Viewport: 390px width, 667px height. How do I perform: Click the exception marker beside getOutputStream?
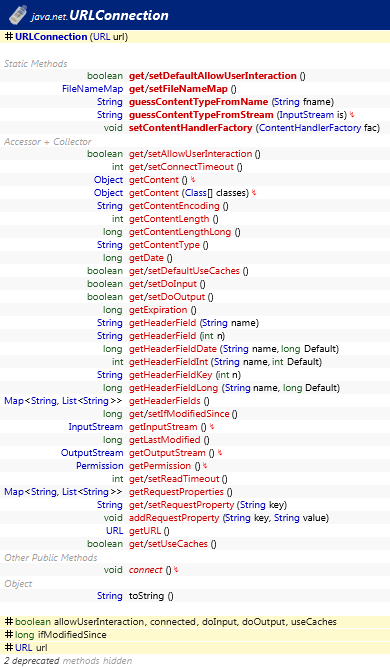coord(220,453)
